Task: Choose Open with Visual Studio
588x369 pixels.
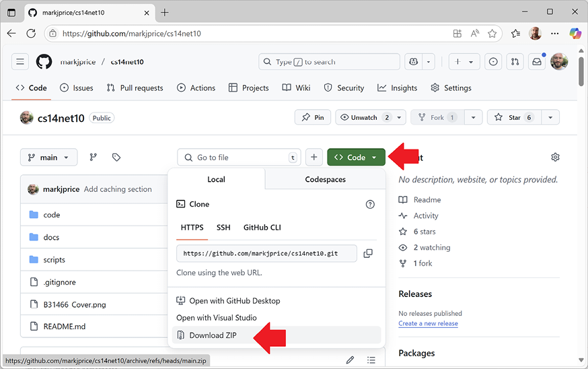Action: [217, 318]
